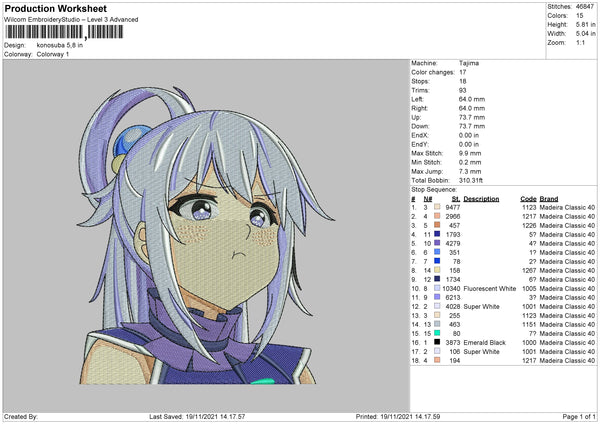Select the salmon swatch beside stitch count 2966
Image resolution: width=600 pixels, height=424 pixels.
[x=437, y=216]
